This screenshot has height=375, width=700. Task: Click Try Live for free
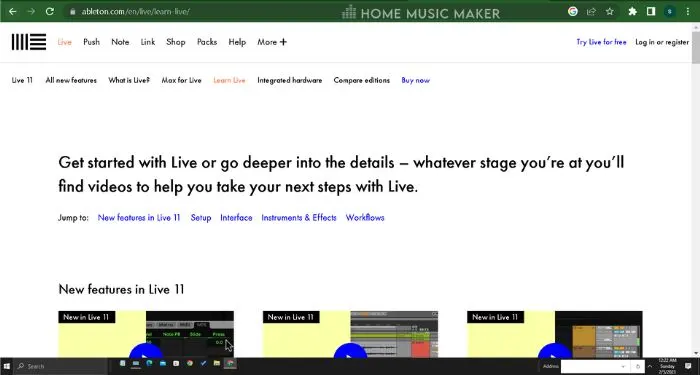click(x=601, y=42)
